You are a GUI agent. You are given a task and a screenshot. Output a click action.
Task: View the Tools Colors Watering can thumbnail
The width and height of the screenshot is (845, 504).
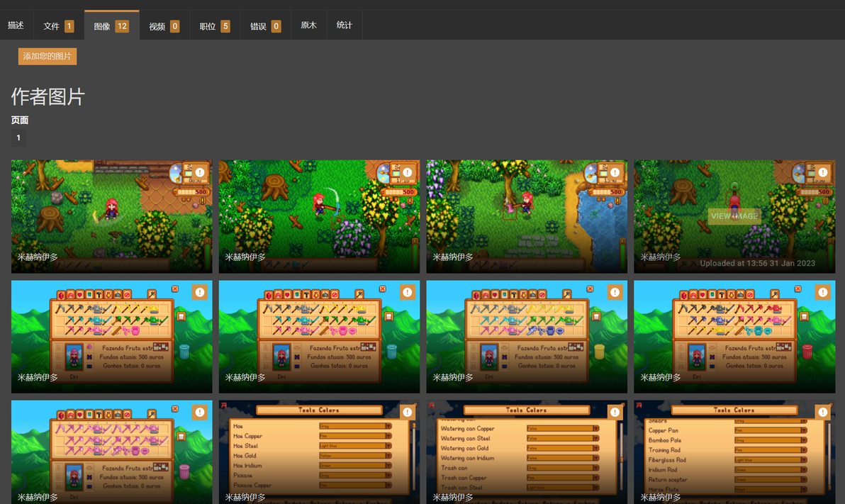(x=527, y=452)
